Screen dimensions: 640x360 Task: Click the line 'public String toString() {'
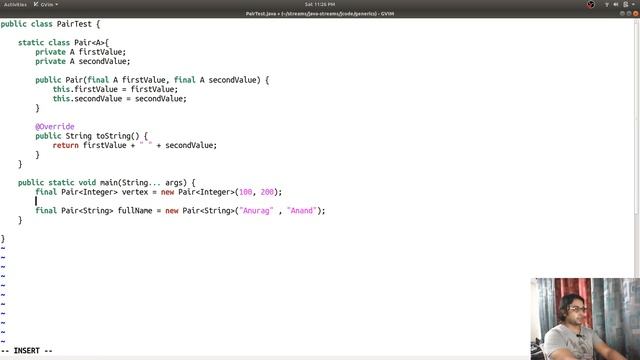(91, 136)
